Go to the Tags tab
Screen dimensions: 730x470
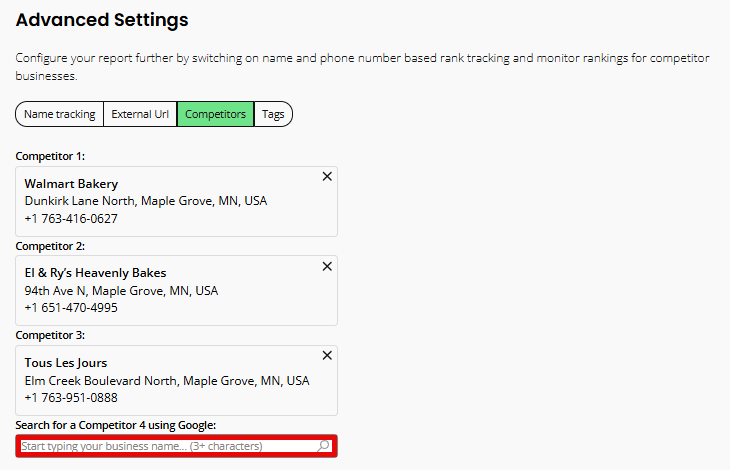click(273, 114)
